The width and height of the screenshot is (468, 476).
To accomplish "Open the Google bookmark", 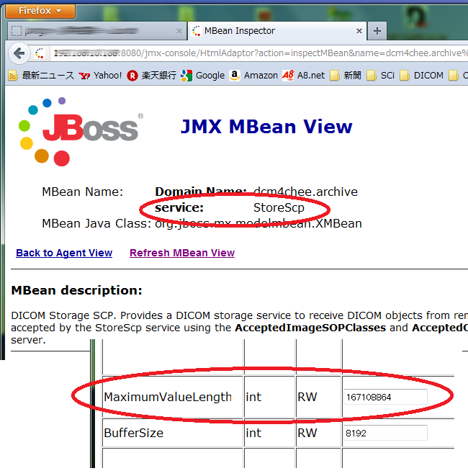I will coord(202,76).
